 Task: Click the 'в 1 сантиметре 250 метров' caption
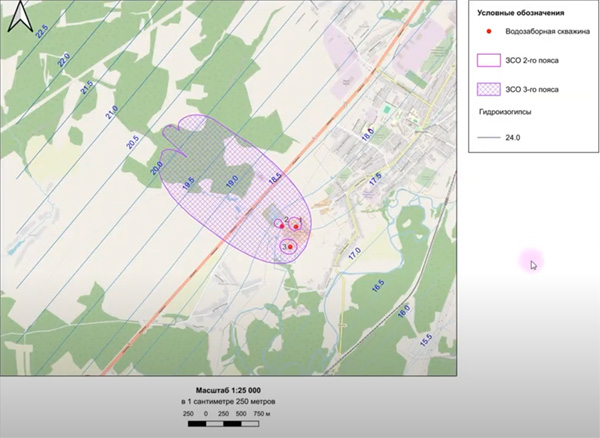click(x=220, y=400)
